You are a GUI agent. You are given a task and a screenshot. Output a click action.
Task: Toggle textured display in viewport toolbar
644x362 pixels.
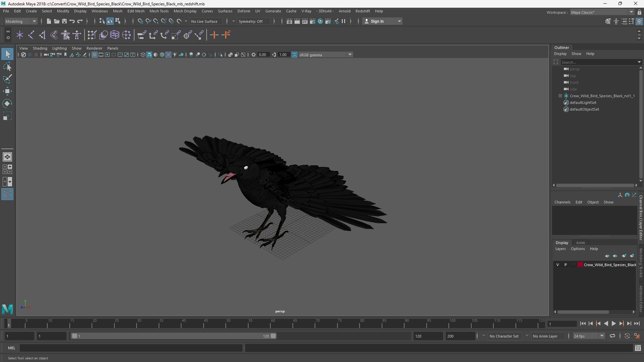168,55
